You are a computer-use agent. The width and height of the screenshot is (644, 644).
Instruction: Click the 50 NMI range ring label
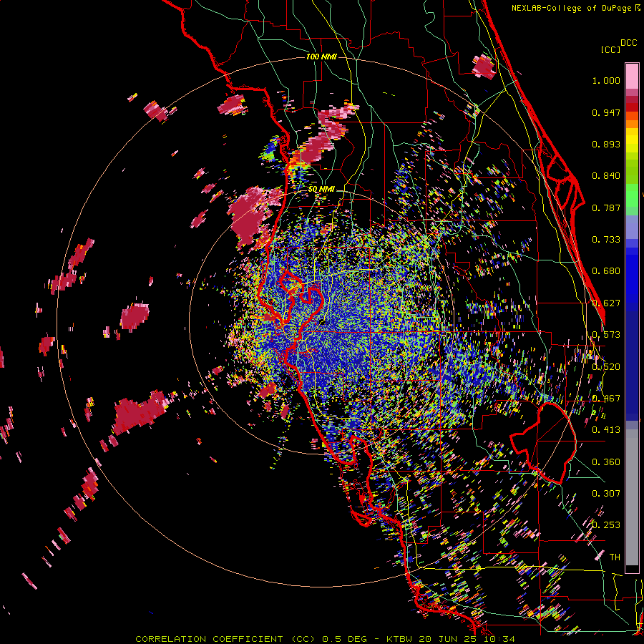click(x=321, y=190)
